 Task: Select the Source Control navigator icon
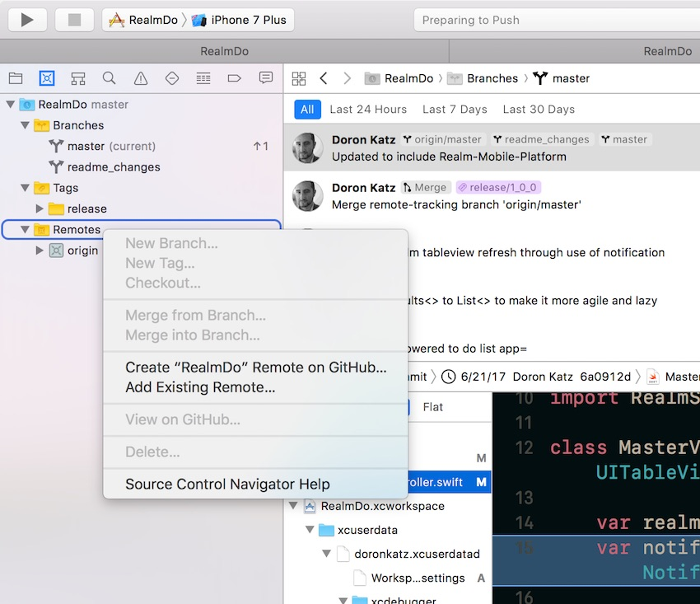tap(47, 77)
